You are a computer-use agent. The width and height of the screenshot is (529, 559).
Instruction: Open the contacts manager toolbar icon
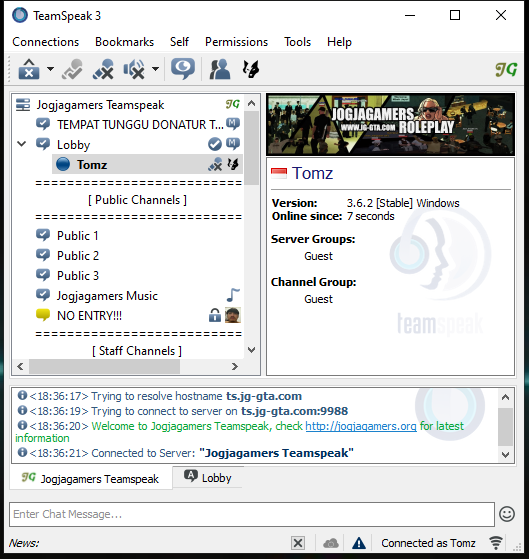(x=220, y=69)
